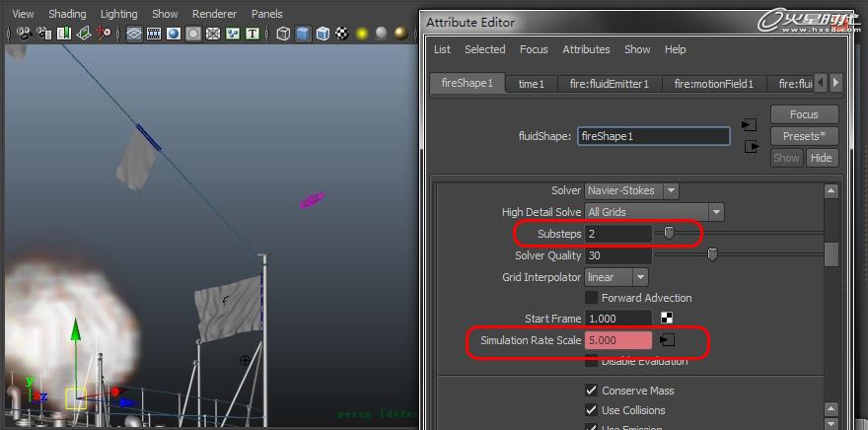Open the Attribute Editor Focus menu
This screenshot has height=430, width=868.
(x=534, y=49)
